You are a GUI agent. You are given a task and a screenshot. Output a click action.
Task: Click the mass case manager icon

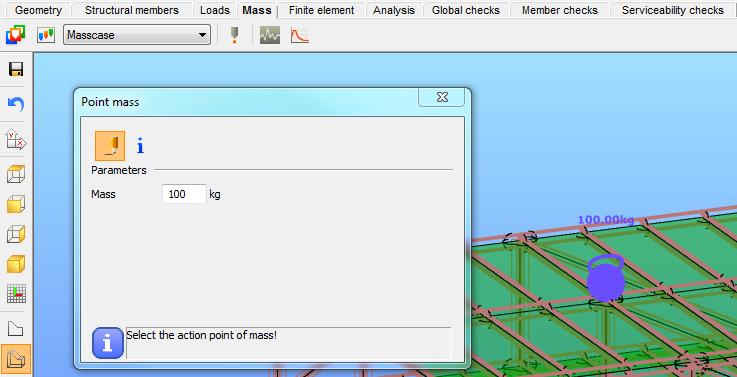15,35
